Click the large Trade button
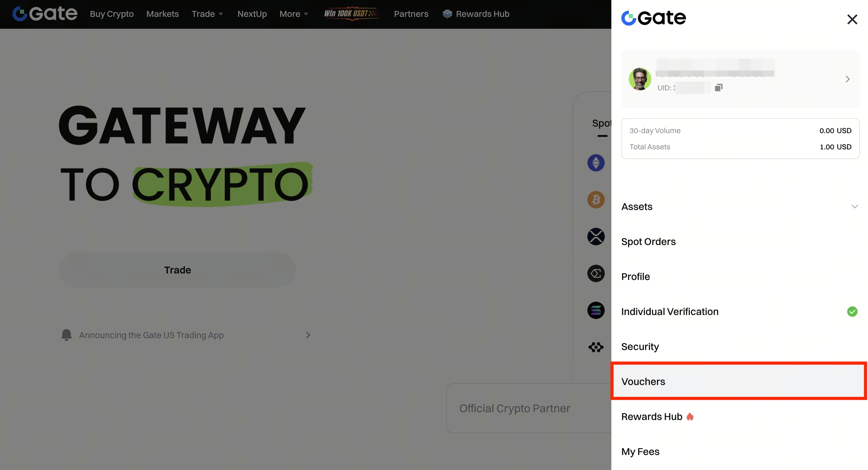This screenshot has width=868, height=470. (x=177, y=270)
